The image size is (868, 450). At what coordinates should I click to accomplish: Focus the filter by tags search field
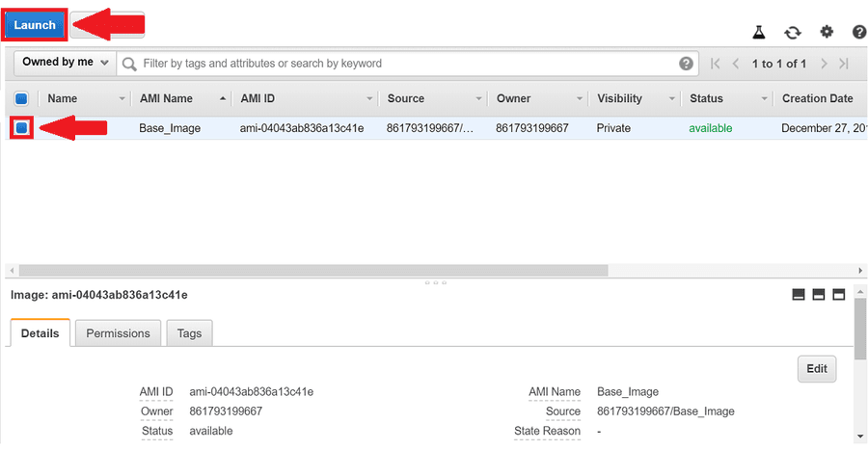[407, 64]
